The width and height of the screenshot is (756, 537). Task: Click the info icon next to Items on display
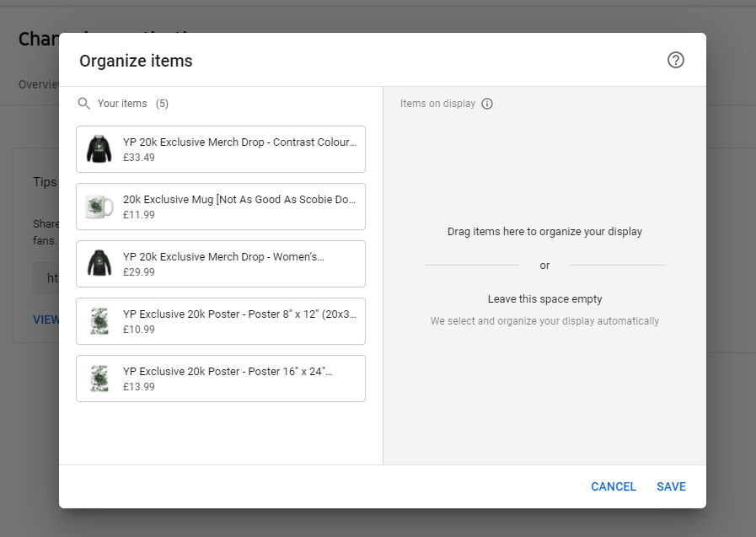[487, 104]
